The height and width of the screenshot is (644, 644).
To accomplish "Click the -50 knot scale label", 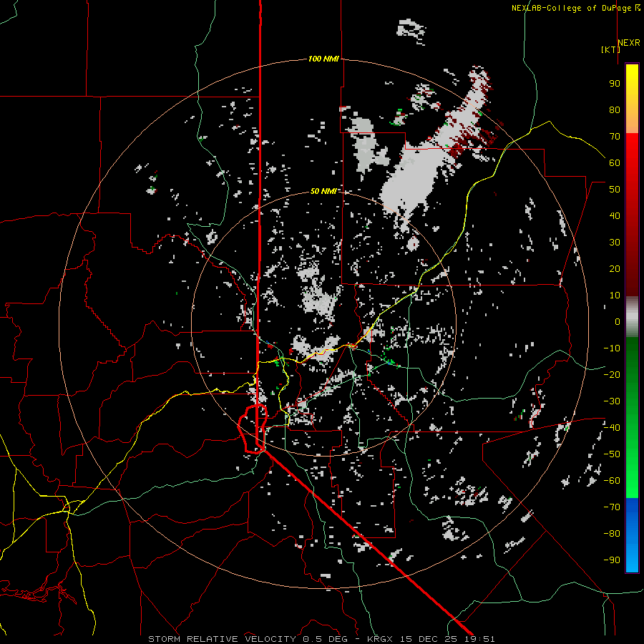I will tap(612, 454).
